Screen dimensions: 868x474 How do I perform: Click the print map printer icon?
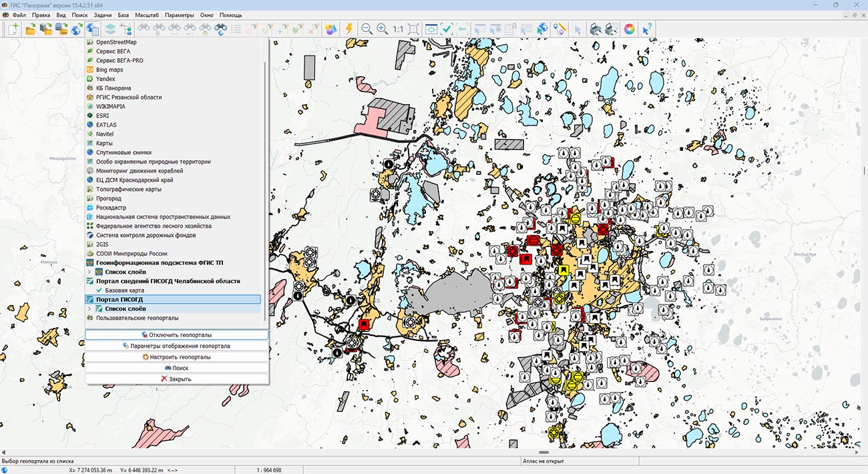pyautogui.click(x=596, y=29)
